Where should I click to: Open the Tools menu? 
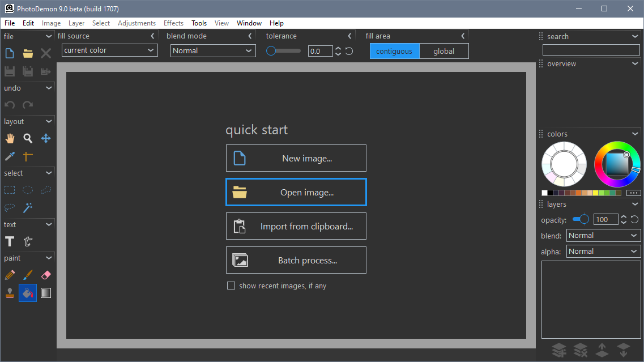(x=199, y=23)
